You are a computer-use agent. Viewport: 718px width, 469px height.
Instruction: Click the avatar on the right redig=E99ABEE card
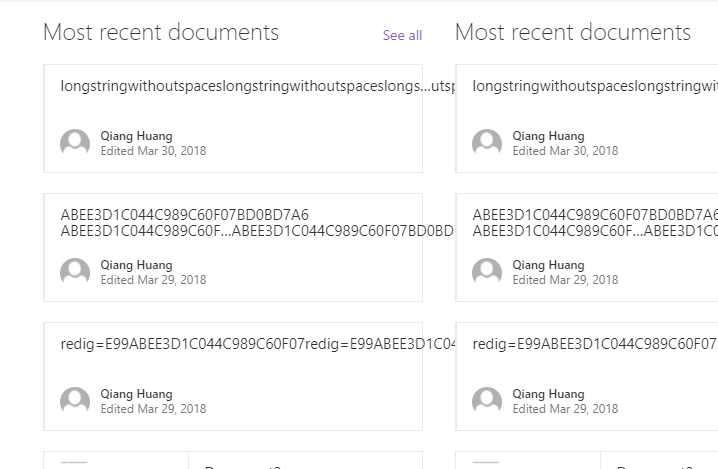click(487, 401)
